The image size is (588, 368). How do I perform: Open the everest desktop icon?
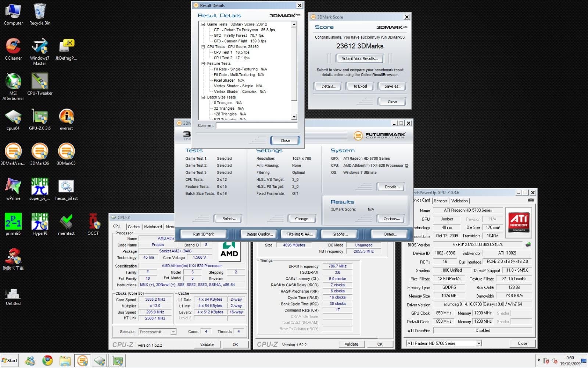(66, 119)
